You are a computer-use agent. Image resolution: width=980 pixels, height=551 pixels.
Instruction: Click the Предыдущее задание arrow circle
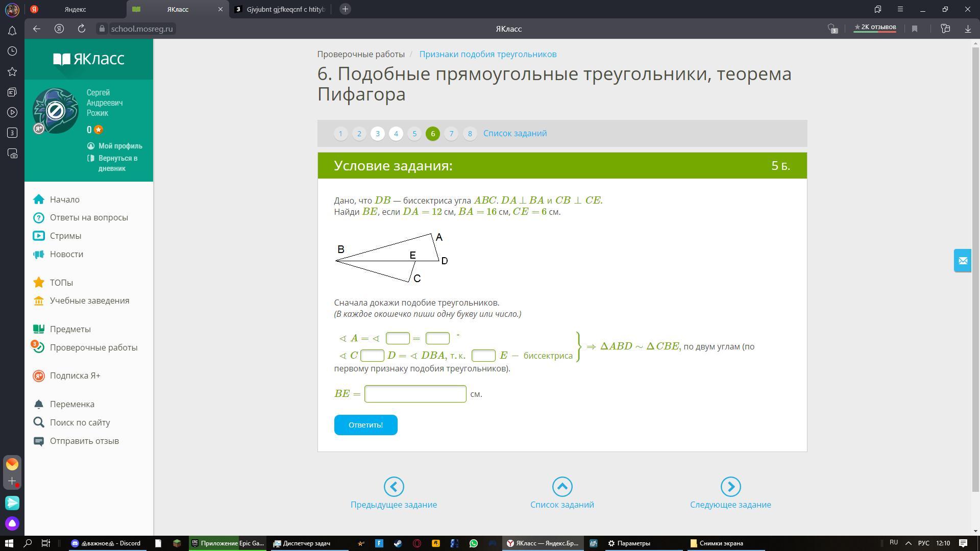click(394, 487)
